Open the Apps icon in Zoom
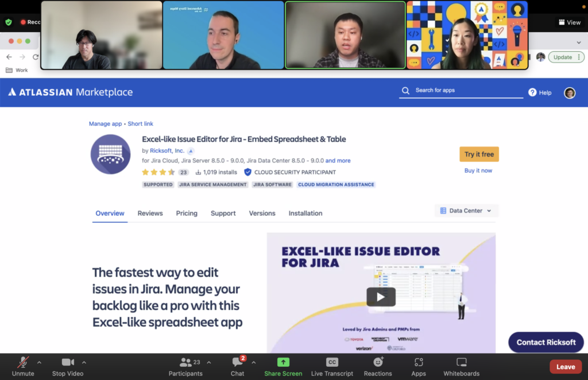The height and width of the screenshot is (380, 588). coord(419,362)
